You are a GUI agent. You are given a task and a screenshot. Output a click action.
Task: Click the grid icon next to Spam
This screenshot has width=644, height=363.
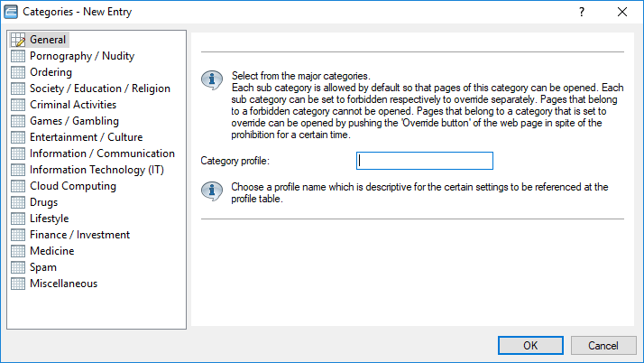(x=18, y=267)
